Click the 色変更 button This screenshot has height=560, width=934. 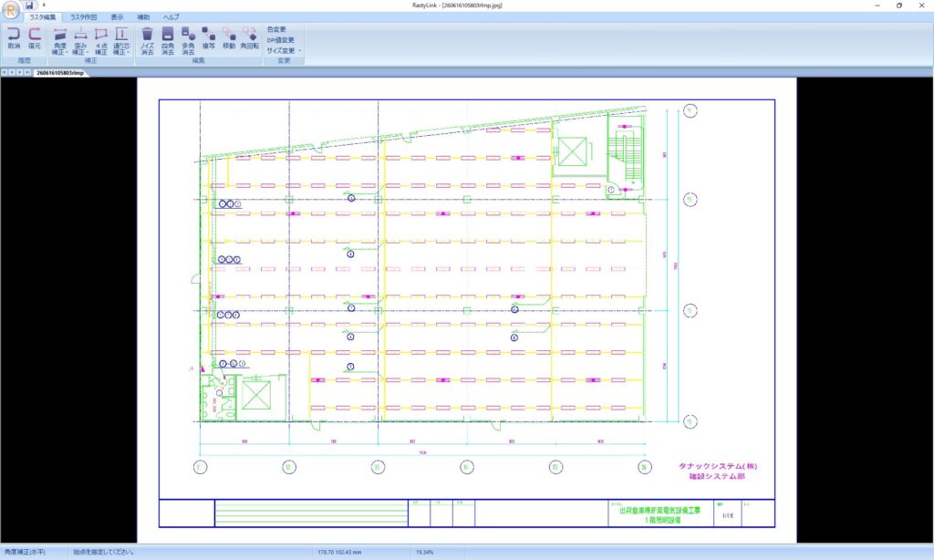(276, 29)
